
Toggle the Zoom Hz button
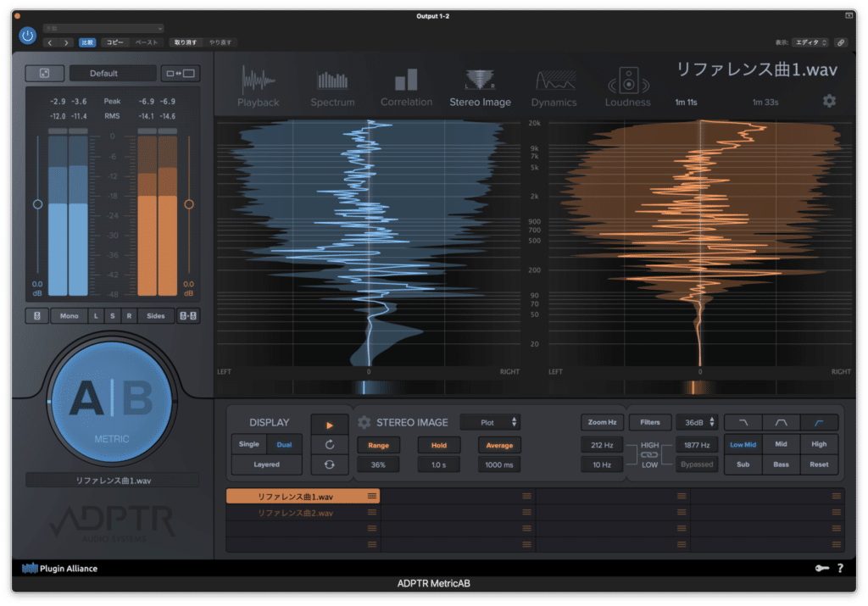[603, 422]
